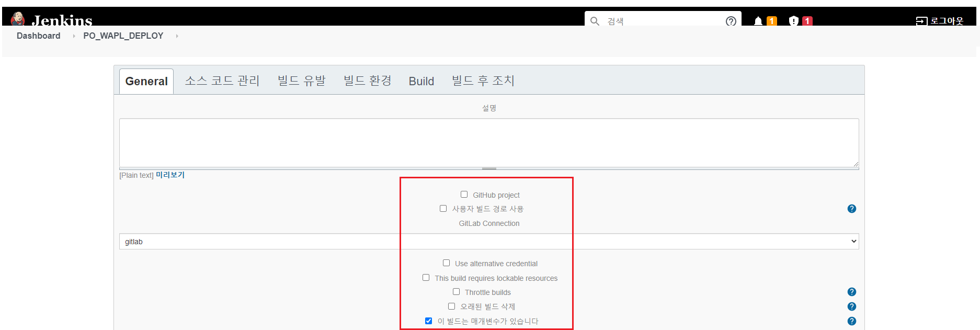Uncheck 이 빌드는 매개변수가 있습니다 checkbox
980x330 pixels.
(x=428, y=321)
